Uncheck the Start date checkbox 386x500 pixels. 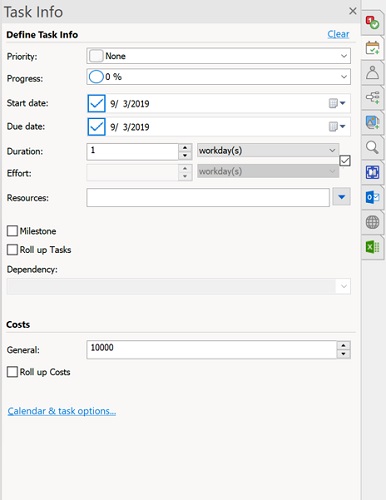click(96, 103)
